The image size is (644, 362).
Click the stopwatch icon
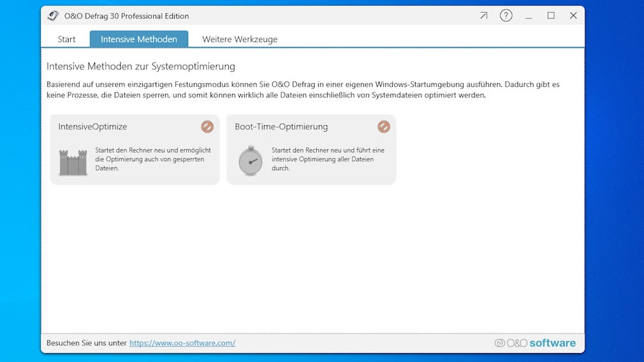250,161
